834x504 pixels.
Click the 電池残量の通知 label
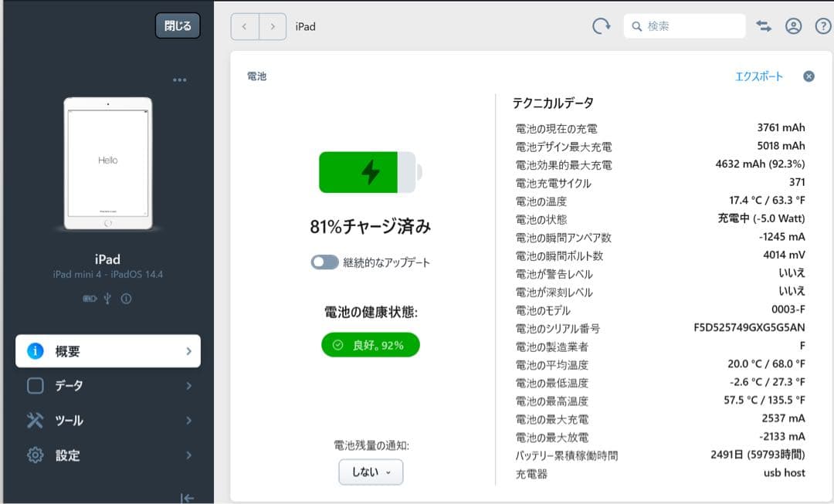click(371, 445)
